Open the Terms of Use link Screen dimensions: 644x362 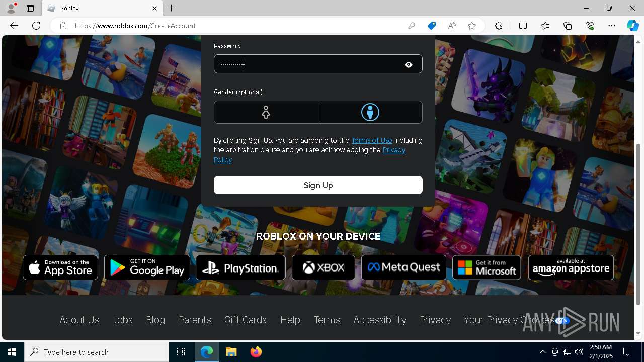(x=372, y=140)
